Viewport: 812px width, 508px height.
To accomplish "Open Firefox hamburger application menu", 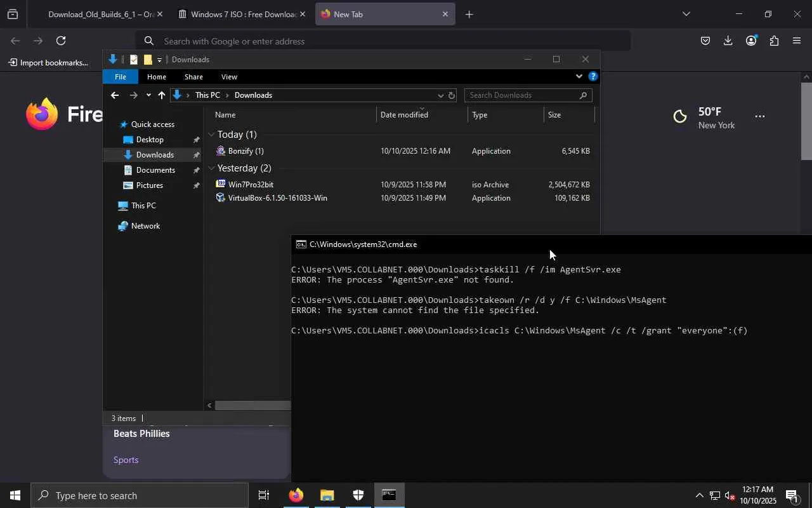I will (797, 41).
